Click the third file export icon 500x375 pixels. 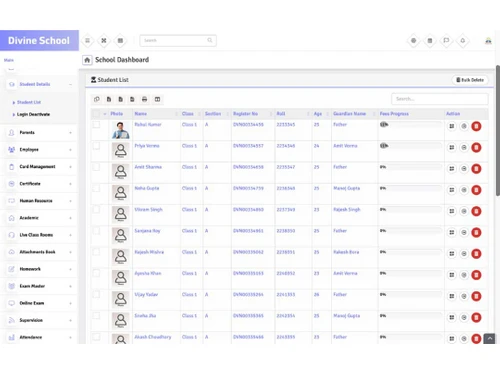[120, 99]
